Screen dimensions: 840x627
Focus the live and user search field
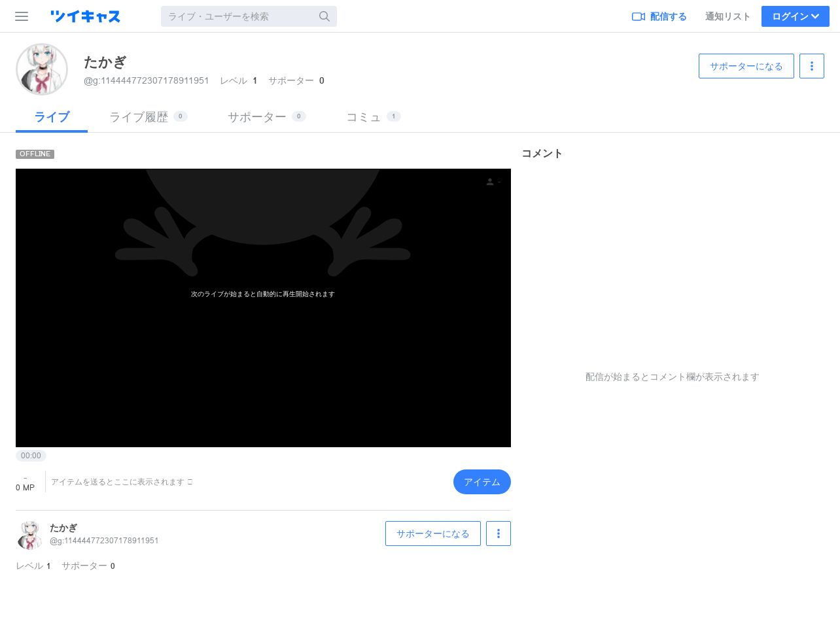click(249, 16)
